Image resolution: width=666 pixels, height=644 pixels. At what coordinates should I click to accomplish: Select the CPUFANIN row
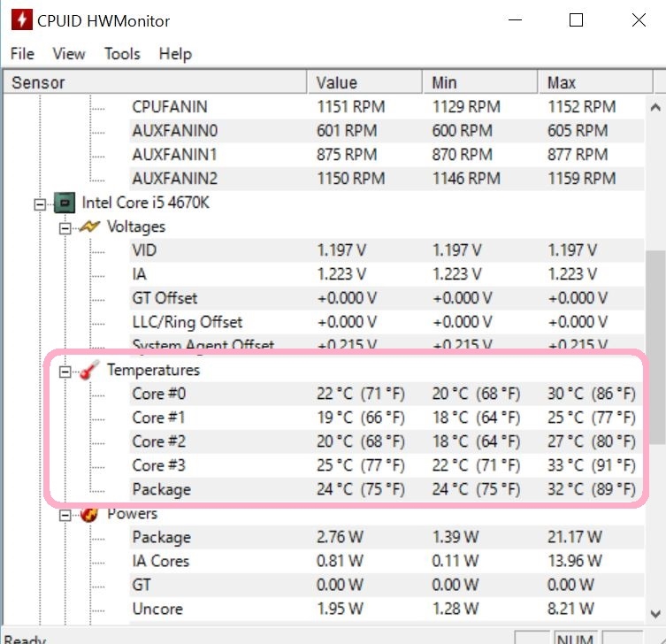tap(387, 107)
